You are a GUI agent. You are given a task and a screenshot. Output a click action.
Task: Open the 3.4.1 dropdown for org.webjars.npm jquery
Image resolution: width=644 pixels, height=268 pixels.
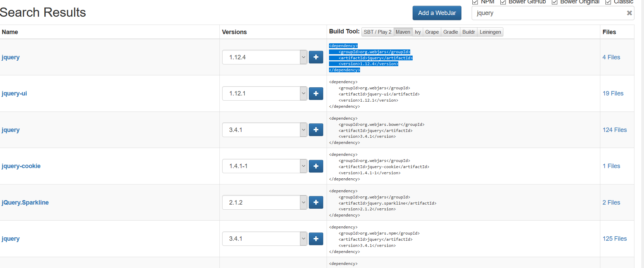point(265,239)
